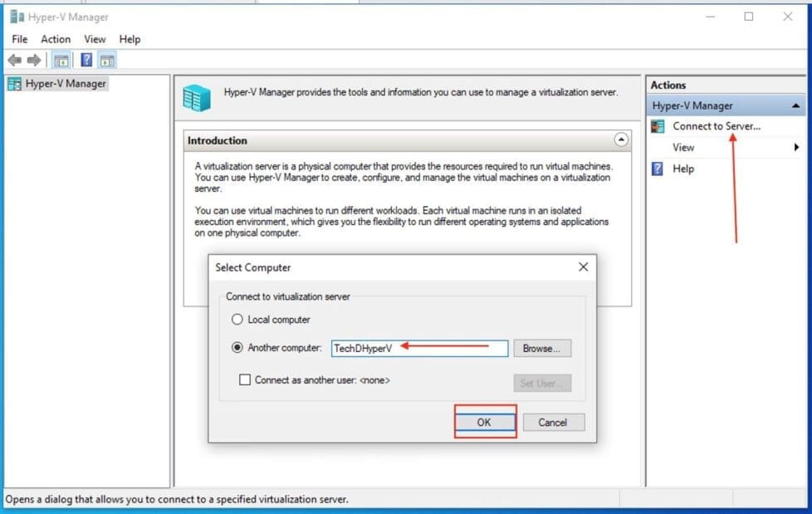
Task: Click the Browse... button
Action: pos(541,349)
